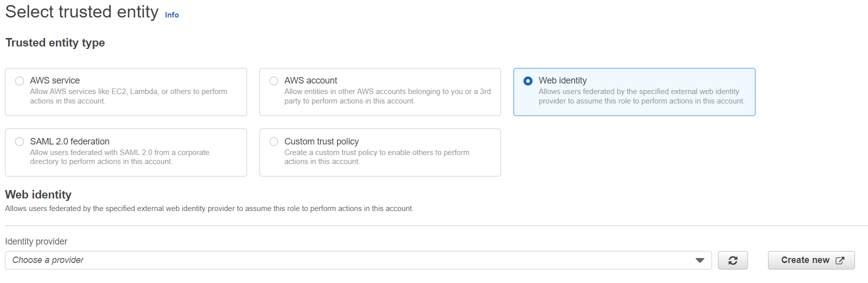
Task: Click the selected Web identity radio button
Action: pyautogui.click(x=528, y=81)
